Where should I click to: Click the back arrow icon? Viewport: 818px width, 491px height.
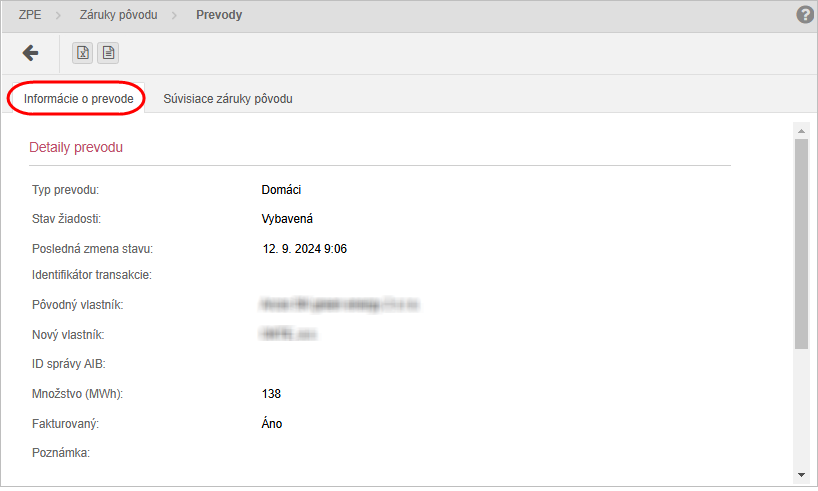click(x=30, y=53)
